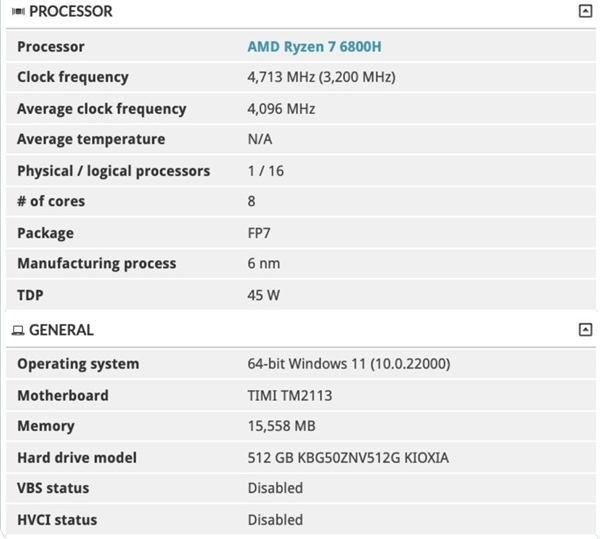Screen dimensions: 600x539
Task: Select the 1 / 16 processors value
Action: point(266,171)
